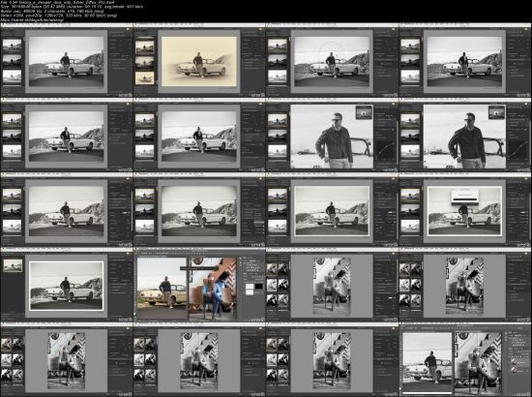Click the file name line in the header

pos(58,2)
